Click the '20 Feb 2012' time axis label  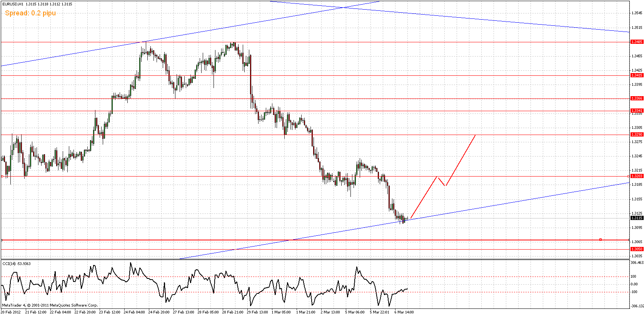pos(11,312)
